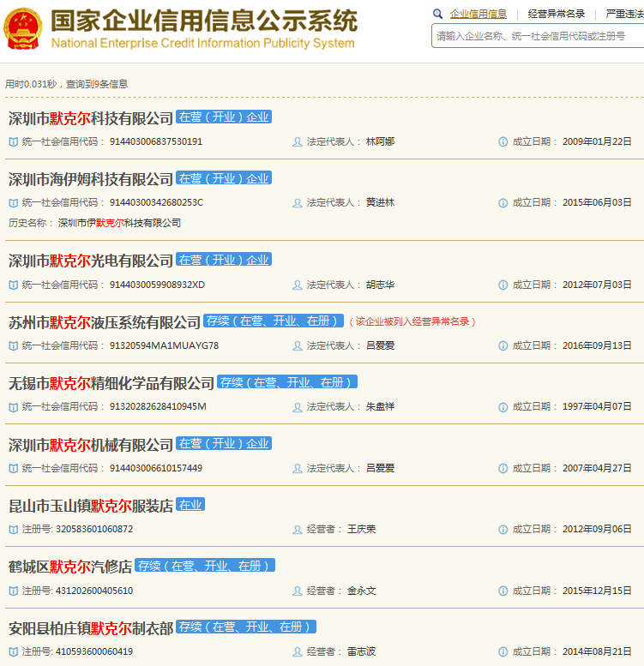Click info icon beside 2016年09月13日
This screenshot has height=666, width=644.
point(503,346)
